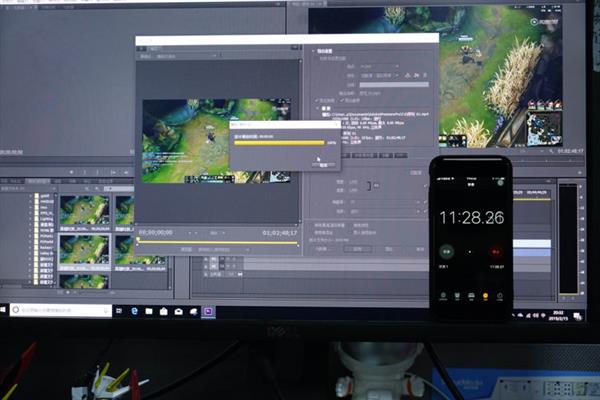
Task: Tap the red stop button on phone stopwatch
Action: click(496, 252)
